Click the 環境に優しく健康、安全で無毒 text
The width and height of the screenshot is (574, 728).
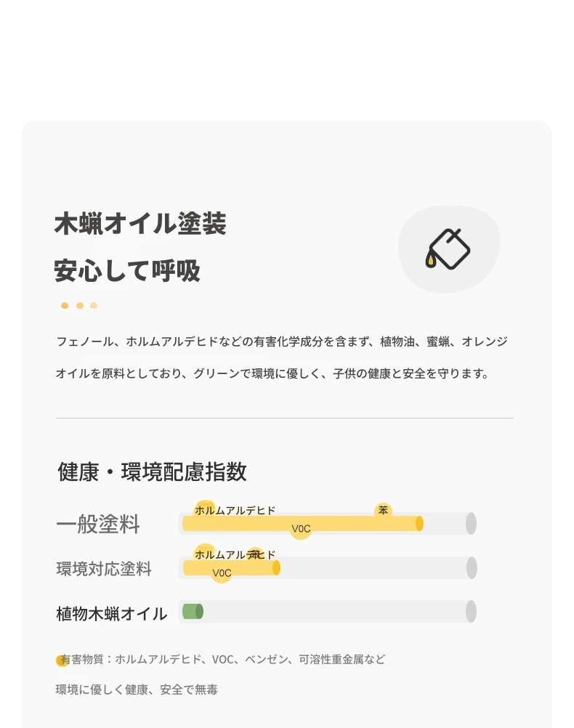click(137, 689)
